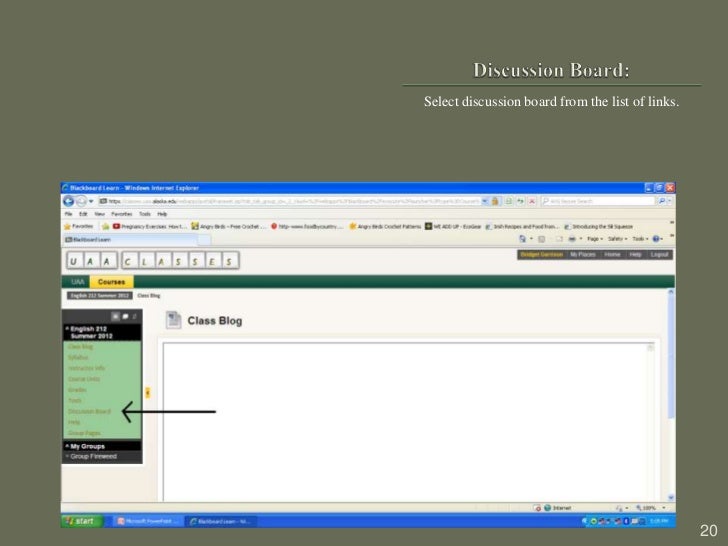
Task: Click the browser search input box
Action: (598, 201)
